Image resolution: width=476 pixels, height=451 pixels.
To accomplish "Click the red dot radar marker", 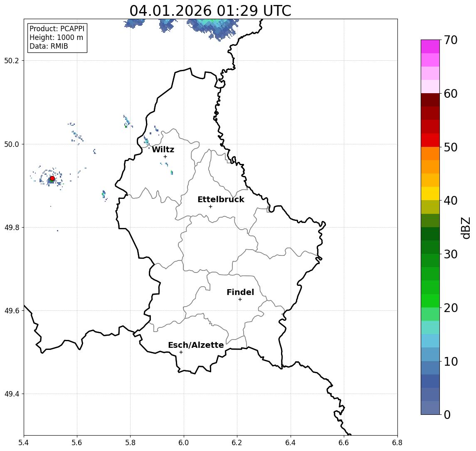I will tap(52, 178).
